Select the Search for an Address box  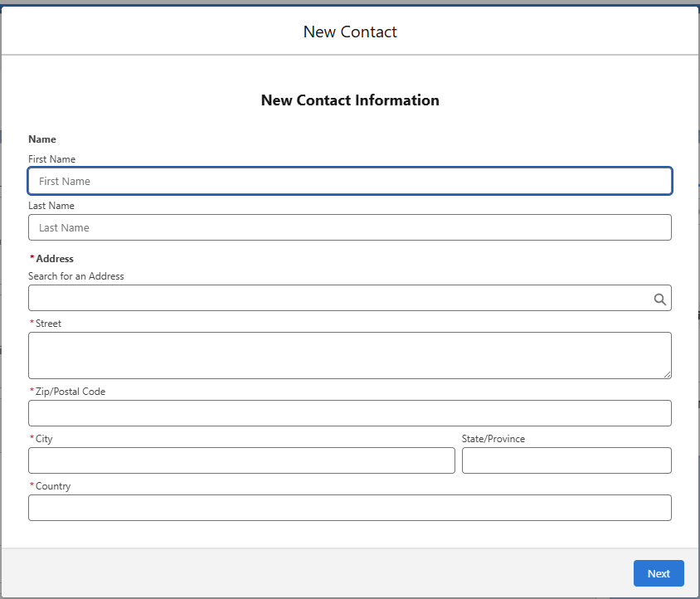tap(350, 298)
